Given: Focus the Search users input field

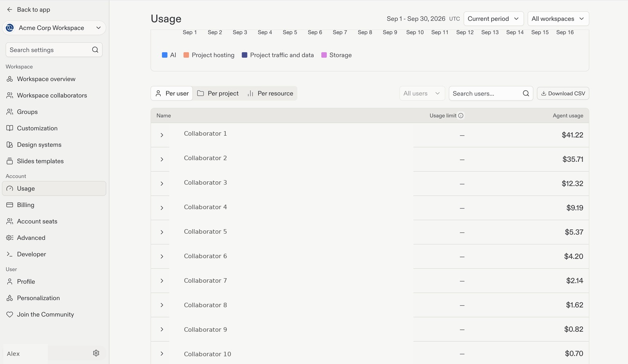Looking at the screenshot, I should 491,93.
